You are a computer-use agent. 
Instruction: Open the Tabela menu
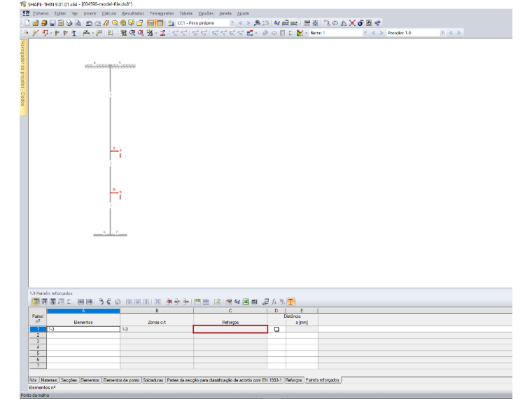point(186,13)
